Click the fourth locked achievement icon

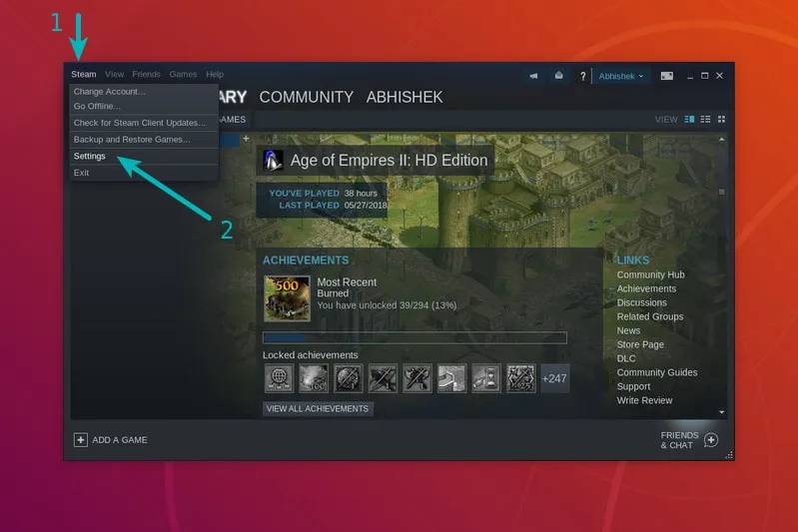coord(383,378)
